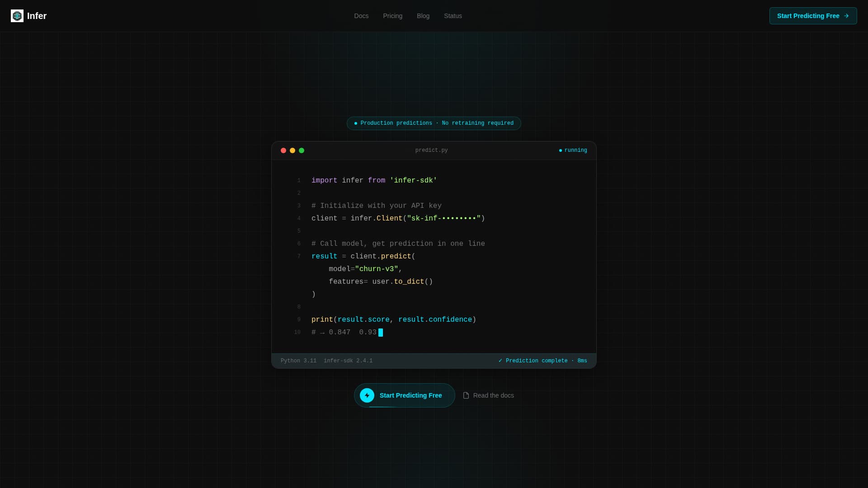The height and width of the screenshot is (488, 868).
Task: Click the '# Initialize with your API key' comment
Action: [377, 206]
